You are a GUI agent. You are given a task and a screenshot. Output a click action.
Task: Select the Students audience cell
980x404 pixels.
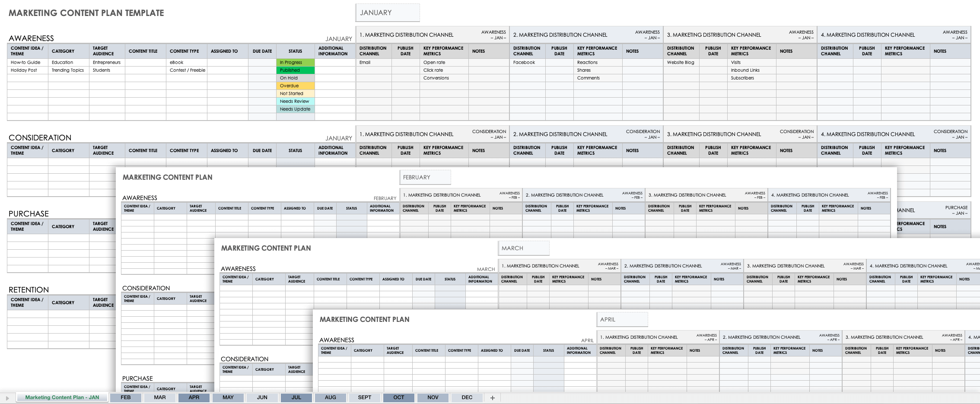click(x=107, y=70)
